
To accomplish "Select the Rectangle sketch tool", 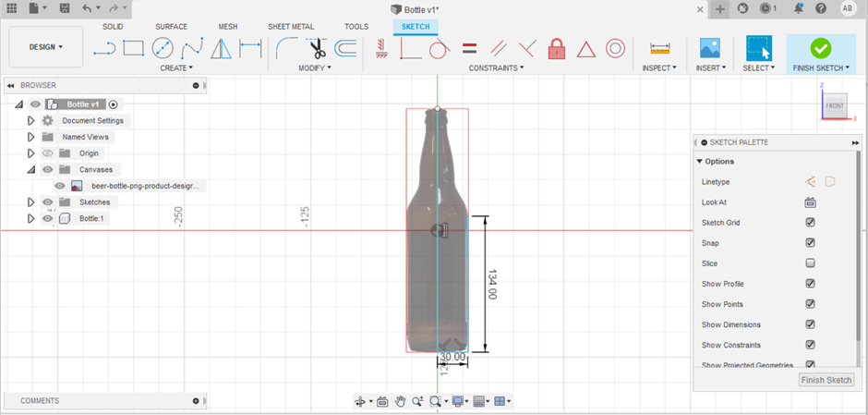I will tap(133, 49).
